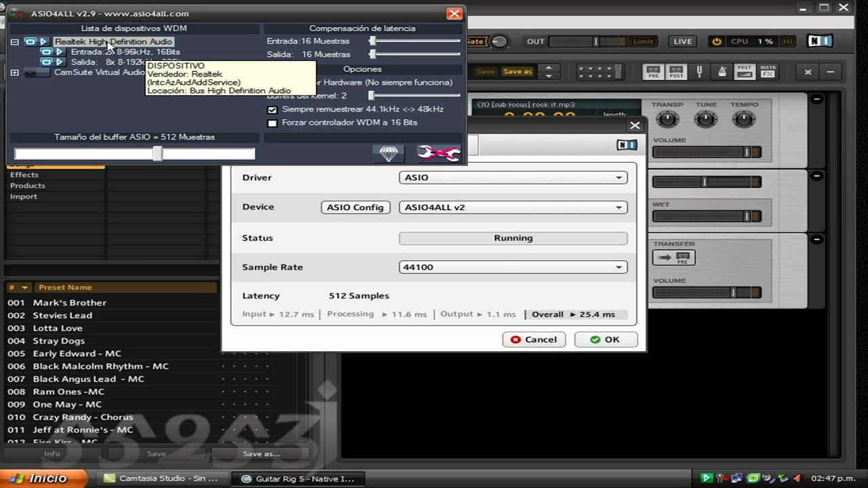Click the Transp knob
Viewport: 868px width, 488px height.
[x=668, y=119]
